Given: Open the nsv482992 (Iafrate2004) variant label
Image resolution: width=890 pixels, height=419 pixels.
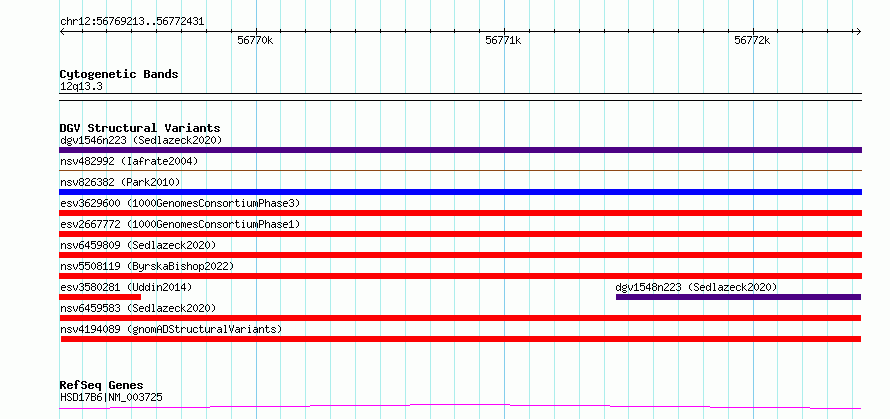Looking at the screenshot, I should (x=129, y=161).
